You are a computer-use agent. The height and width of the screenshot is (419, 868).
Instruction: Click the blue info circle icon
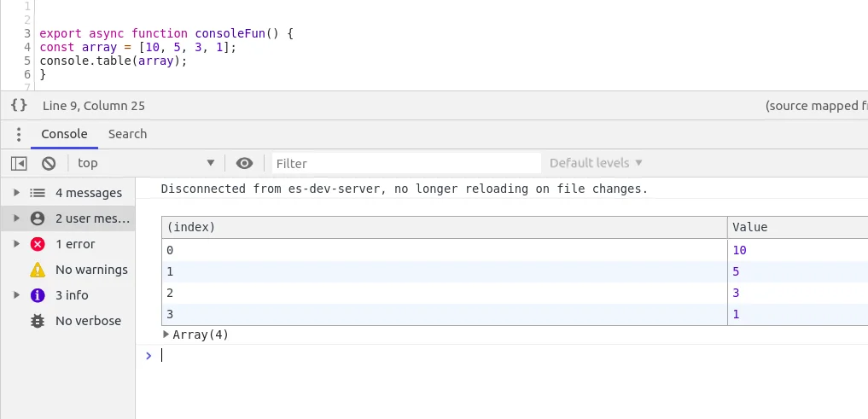pyautogui.click(x=38, y=295)
